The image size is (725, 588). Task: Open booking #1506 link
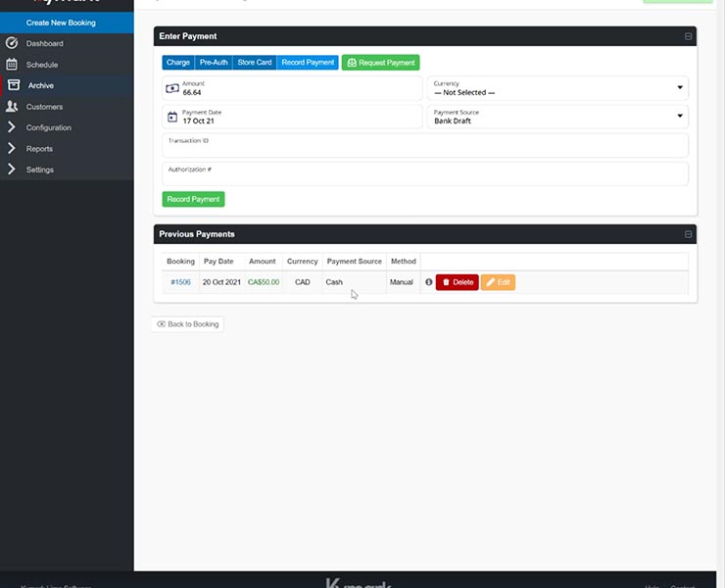click(180, 282)
